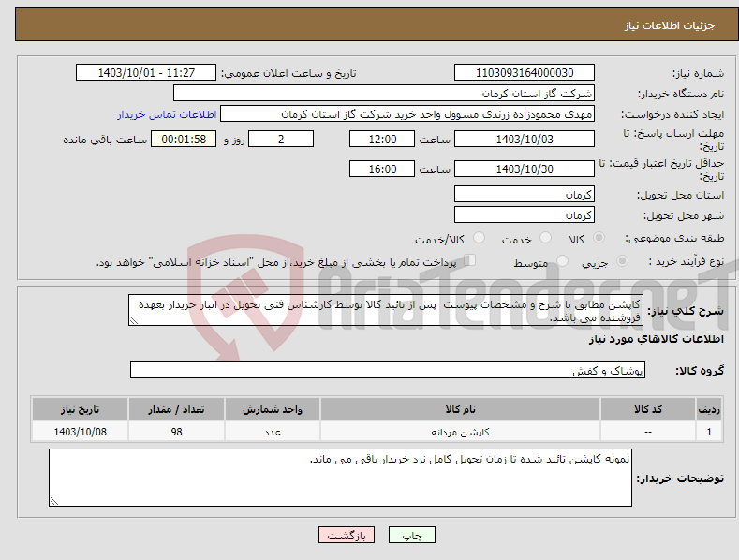
Task: Click the تعداد / مقدار column header
Action: [x=176, y=409]
